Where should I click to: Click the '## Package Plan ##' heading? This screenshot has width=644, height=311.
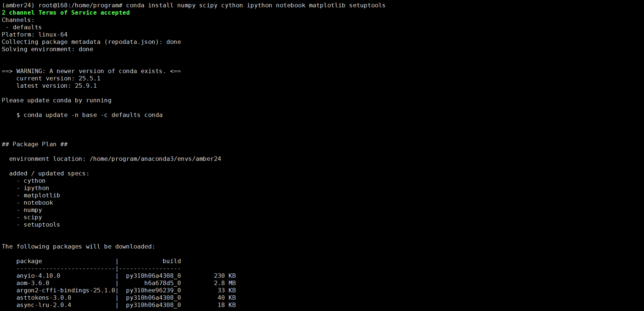pos(35,144)
